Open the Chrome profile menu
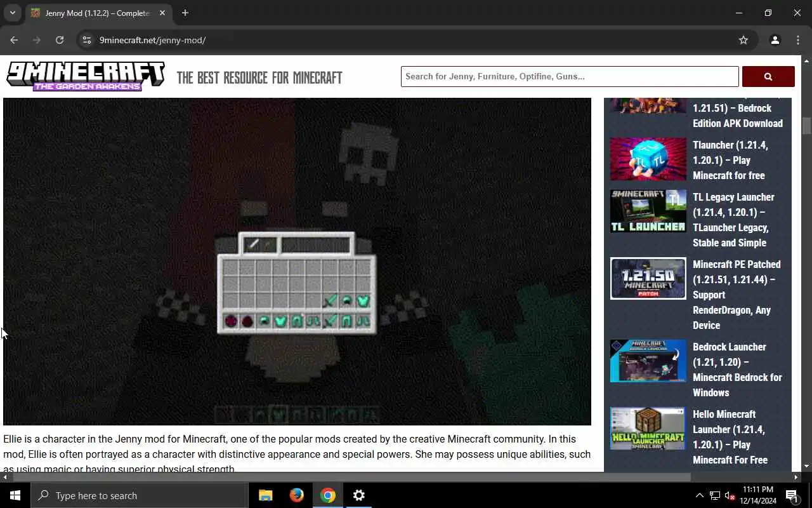This screenshot has width=812, height=508. (x=775, y=40)
